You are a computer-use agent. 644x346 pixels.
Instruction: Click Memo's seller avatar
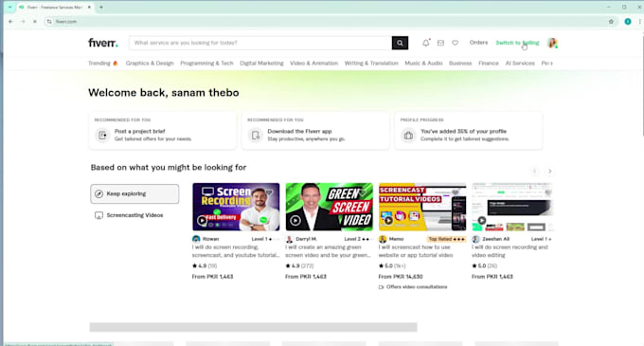tap(383, 239)
